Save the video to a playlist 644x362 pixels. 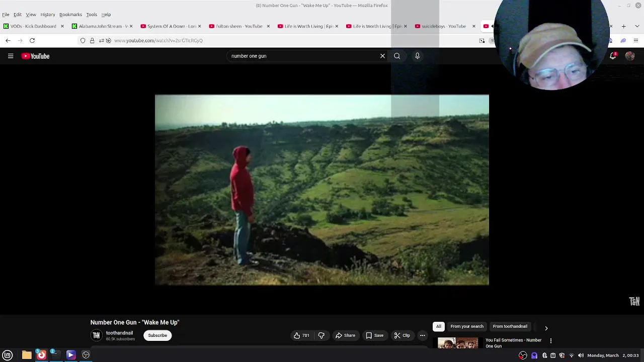point(374,335)
